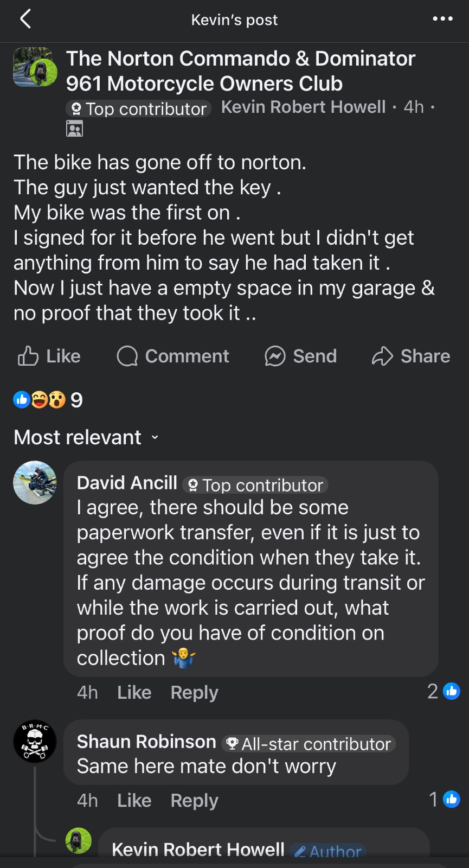View the post's reaction emojis
Screen dimensions: 469x868
pos(39,400)
